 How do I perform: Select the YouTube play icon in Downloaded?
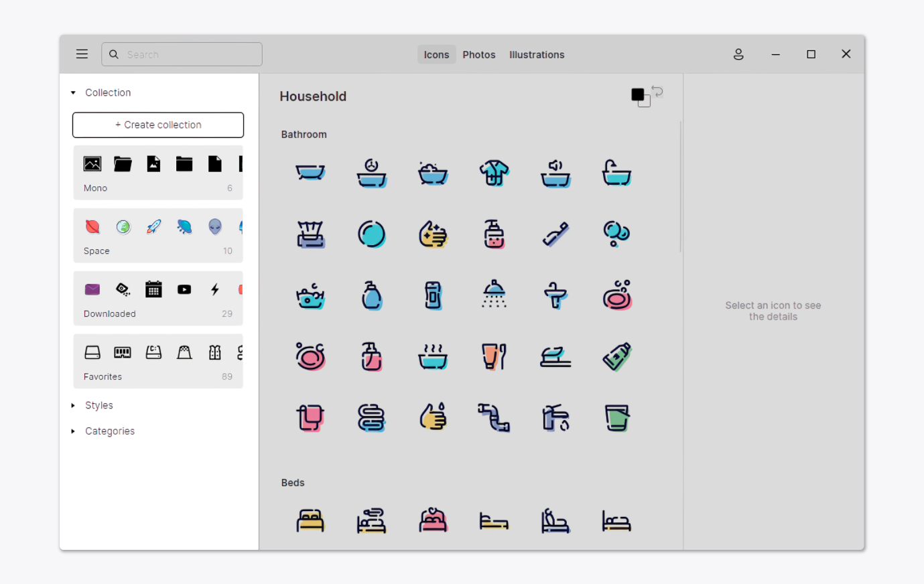[184, 289]
